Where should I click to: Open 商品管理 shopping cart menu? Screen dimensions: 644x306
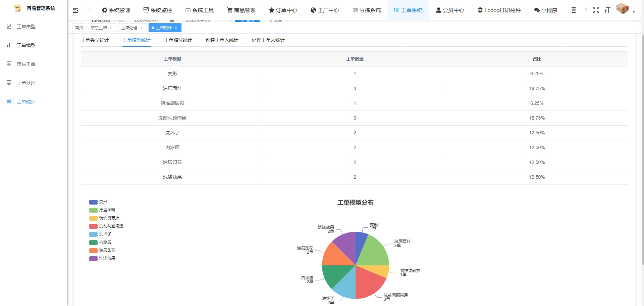[241, 10]
